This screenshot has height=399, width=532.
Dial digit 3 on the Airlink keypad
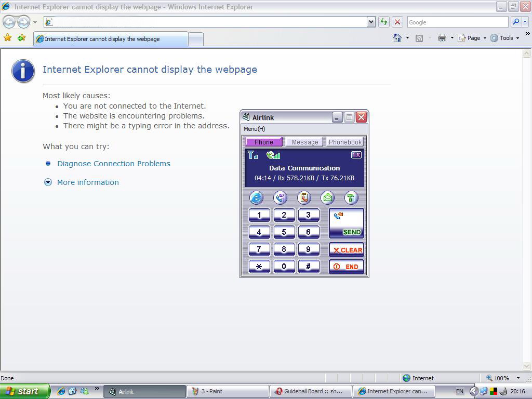[309, 215]
